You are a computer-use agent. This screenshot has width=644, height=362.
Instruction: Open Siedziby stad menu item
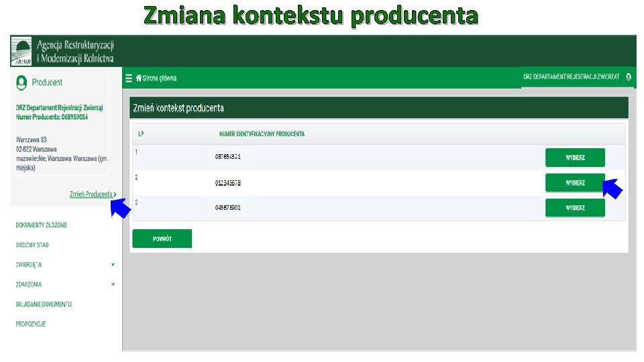pyautogui.click(x=32, y=245)
